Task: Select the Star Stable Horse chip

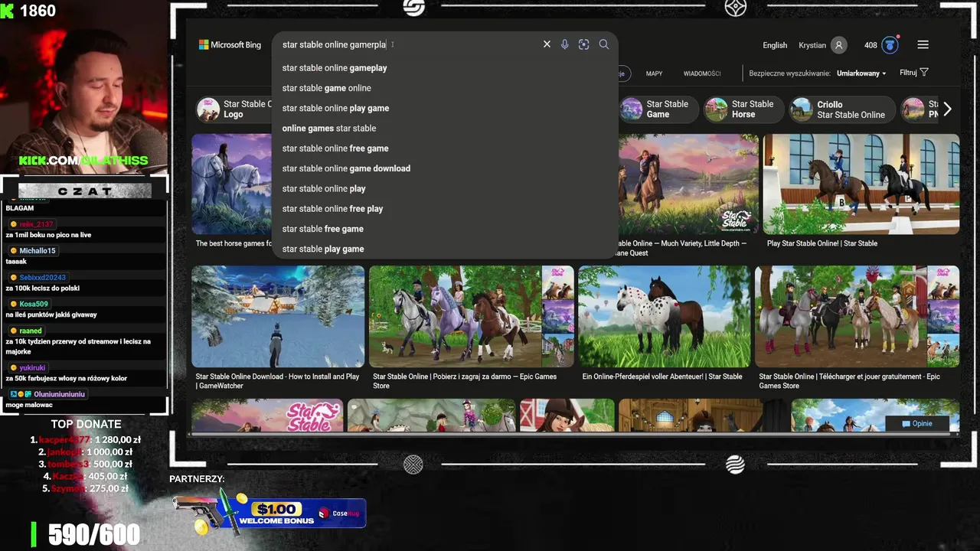Action: pos(744,109)
